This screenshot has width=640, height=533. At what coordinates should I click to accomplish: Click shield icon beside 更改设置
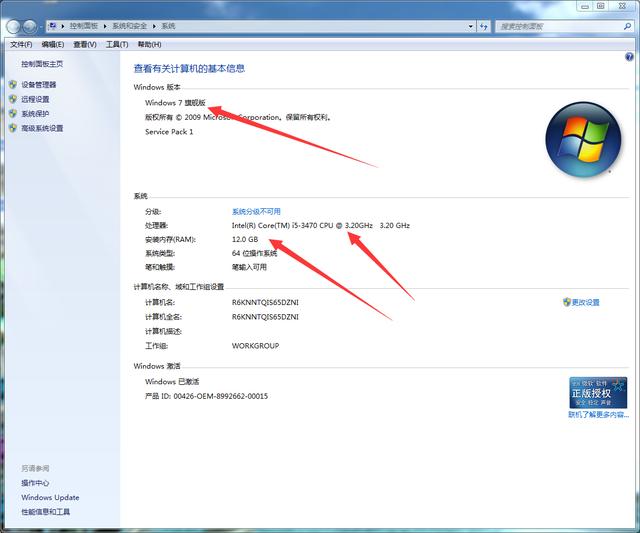[567, 302]
